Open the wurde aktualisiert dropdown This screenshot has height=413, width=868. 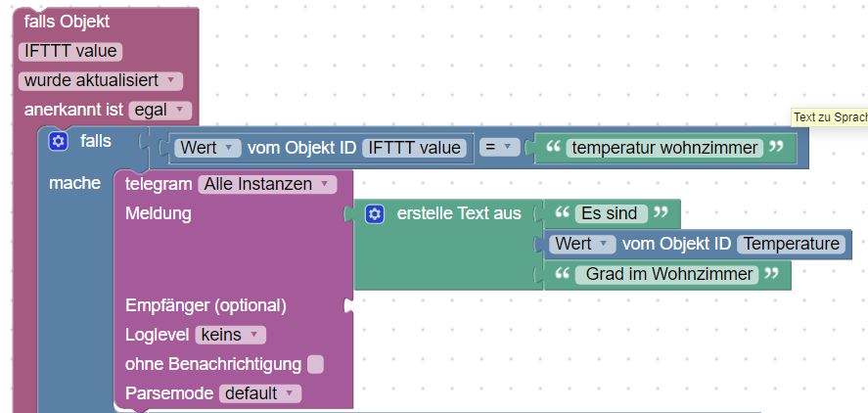coord(100,80)
